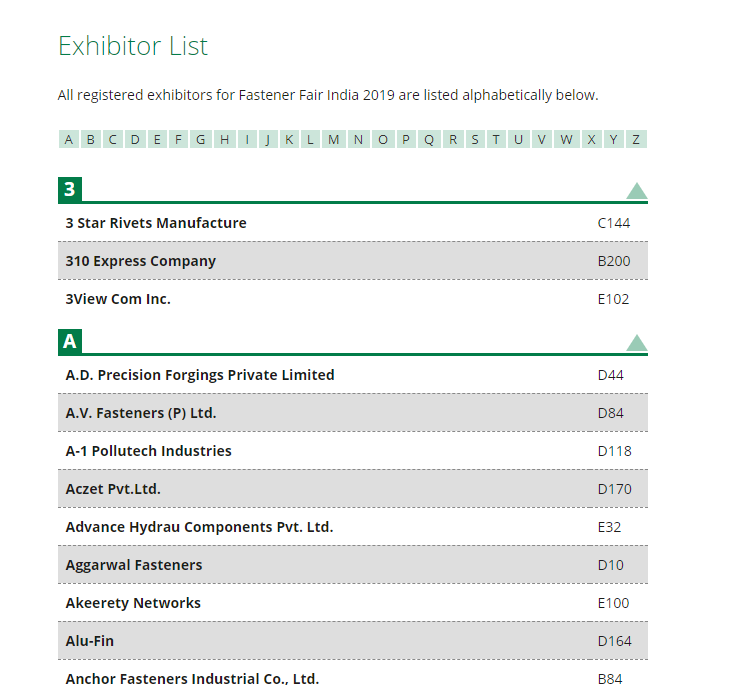The image size is (730, 689).
Task: Jump to letter N in alphabet index
Action: click(358, 139)
